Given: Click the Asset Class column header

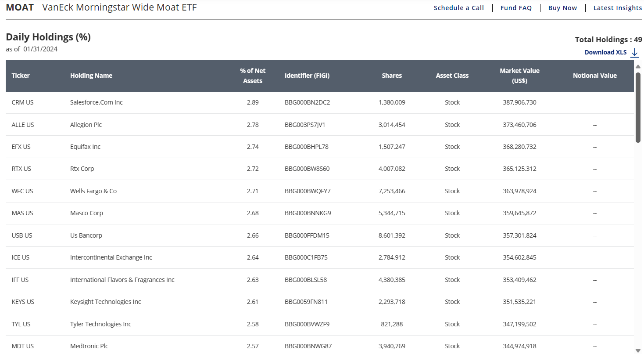Looking at the screenshot, I should point(452,76).
